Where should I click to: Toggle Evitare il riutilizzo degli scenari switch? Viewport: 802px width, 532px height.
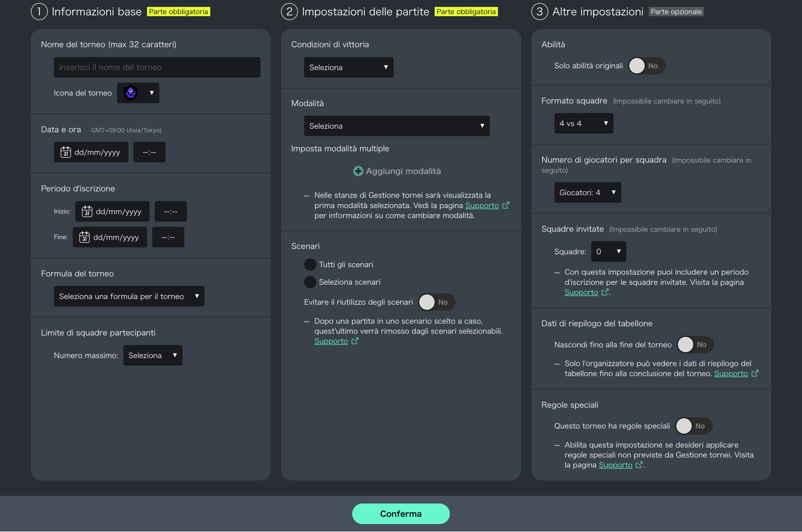[x=437, y=302]
